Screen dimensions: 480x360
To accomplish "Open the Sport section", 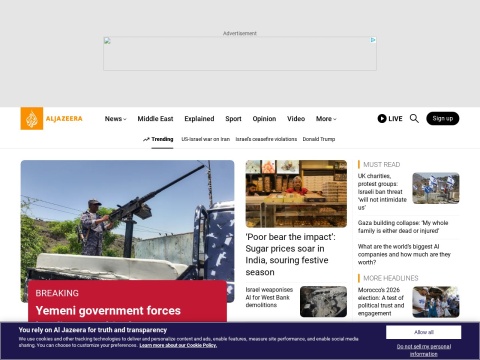I will tap(233, 119).
